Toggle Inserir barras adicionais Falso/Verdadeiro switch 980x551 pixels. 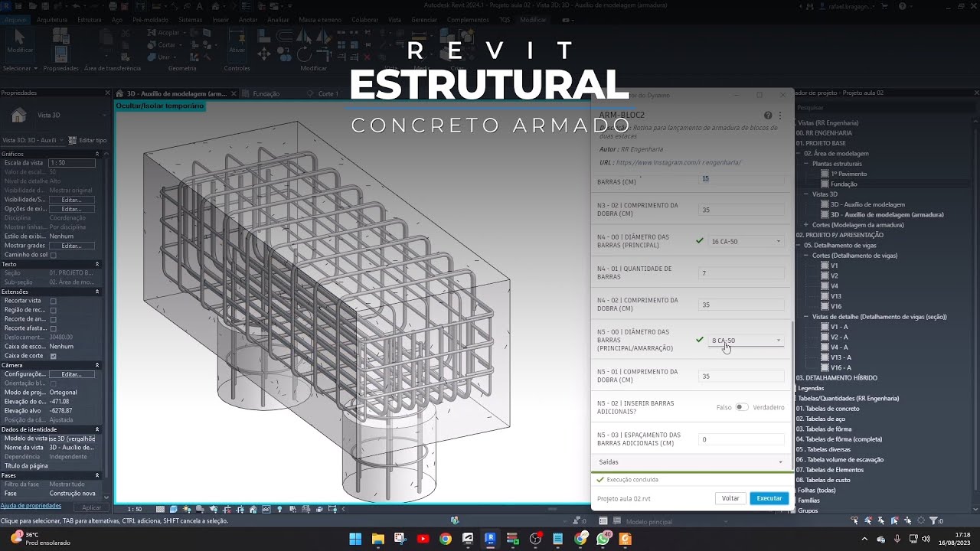[741, 407]
